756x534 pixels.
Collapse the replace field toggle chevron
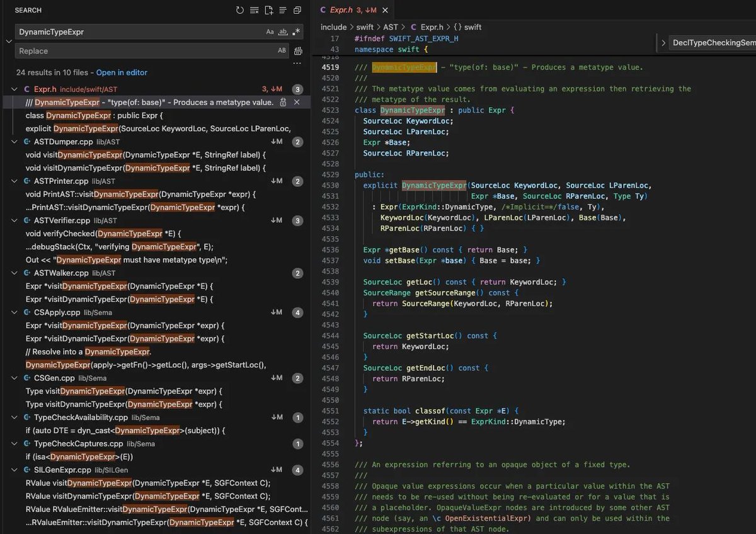[8, 41]
